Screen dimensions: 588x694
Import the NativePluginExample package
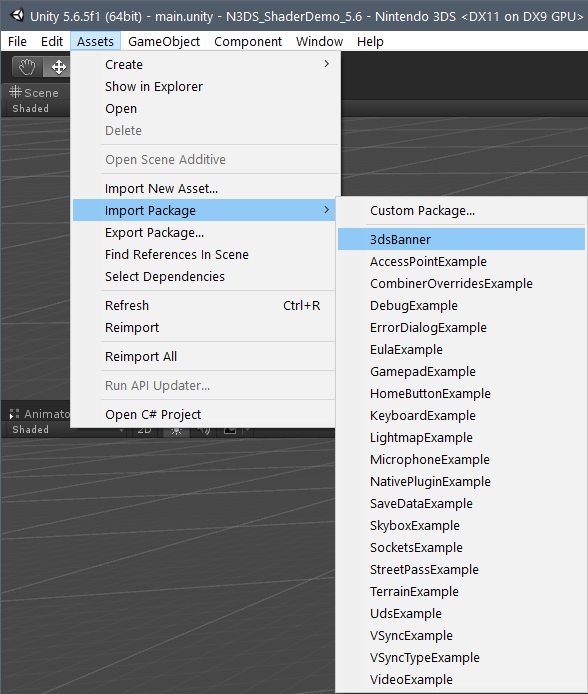tap(461, 482)
